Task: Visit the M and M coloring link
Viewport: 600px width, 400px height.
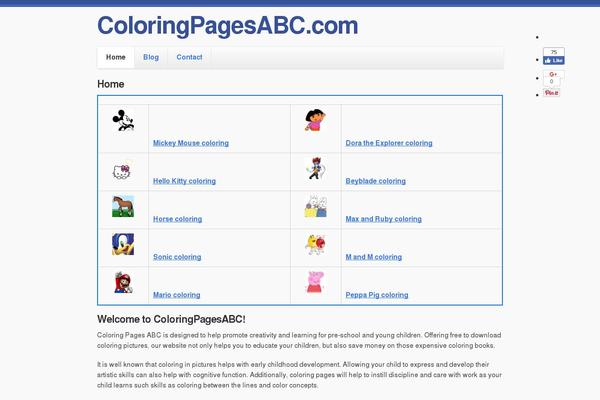Action: pyautogui.click(x=373, y=256)
